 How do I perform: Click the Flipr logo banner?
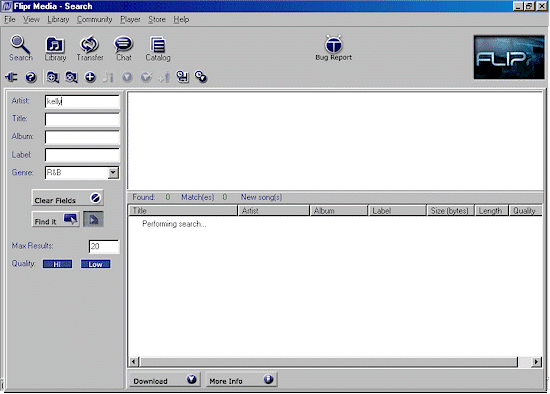pyautogui.click(x=509, y=57)
